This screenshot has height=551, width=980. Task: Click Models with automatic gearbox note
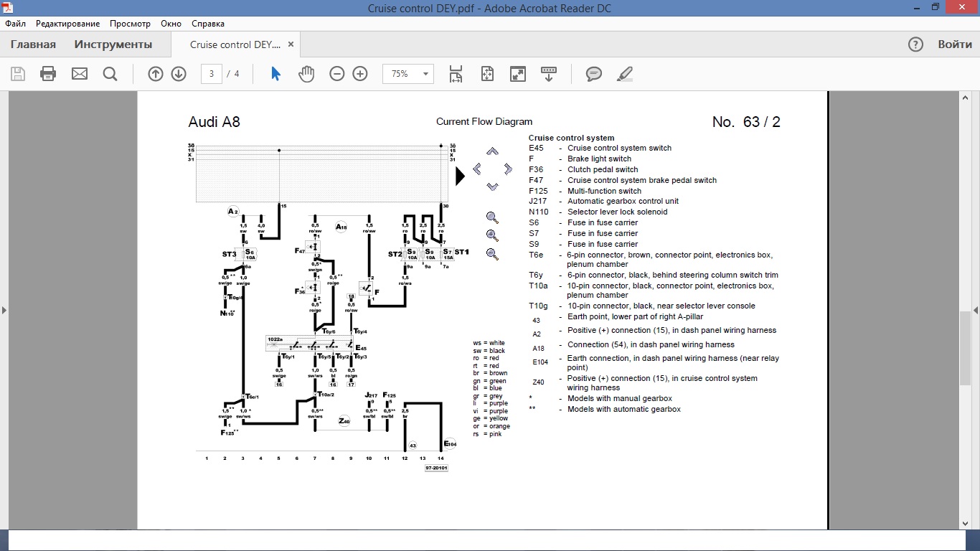tap(624, 409)
